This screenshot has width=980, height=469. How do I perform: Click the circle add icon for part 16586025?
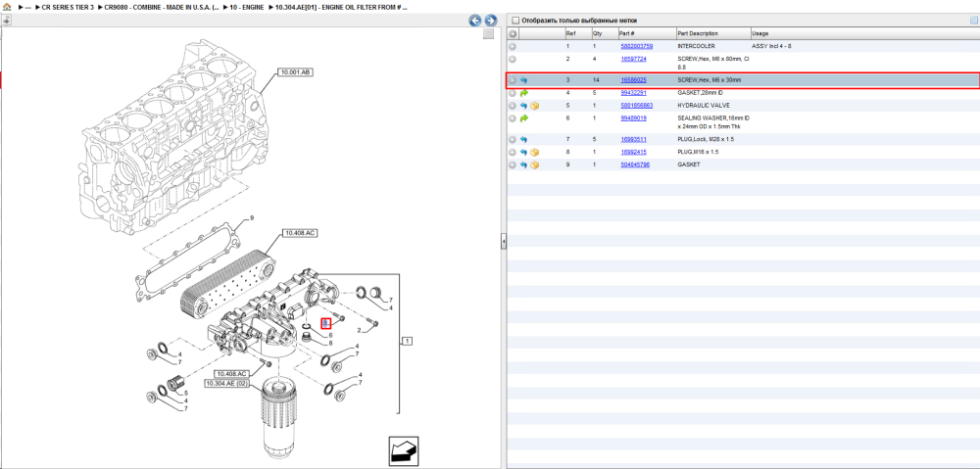513,80
